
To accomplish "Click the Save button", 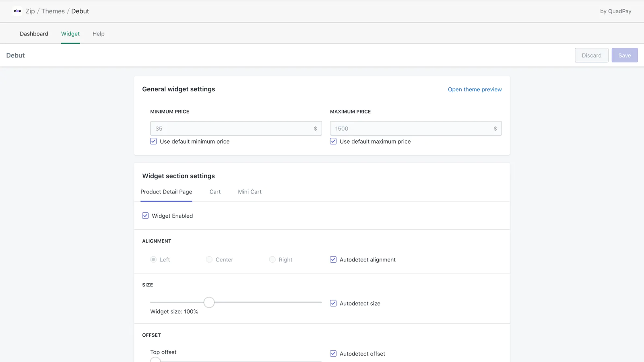I will point(625,56).
